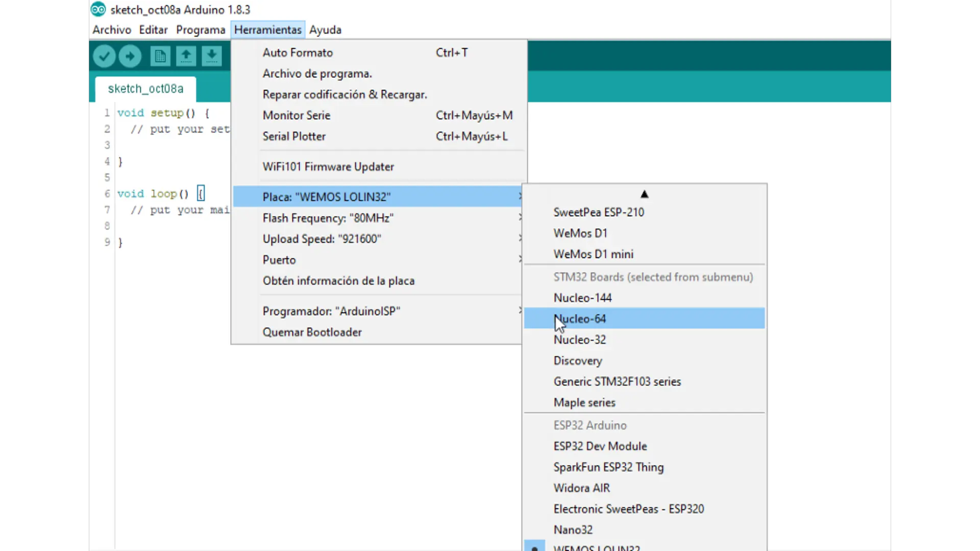980x551 pixels.
Task: Click the Verify sketch checkmark icon
Action: pos(104,56)
